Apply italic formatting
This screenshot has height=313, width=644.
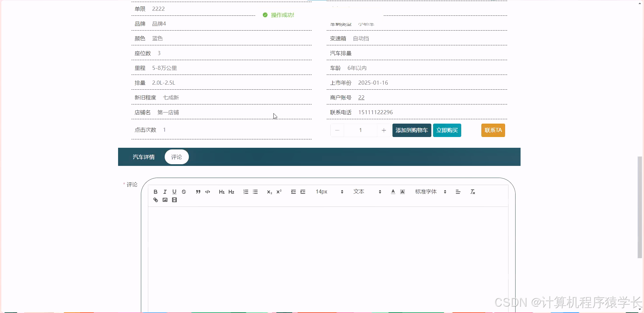click(x=165, y=191)
